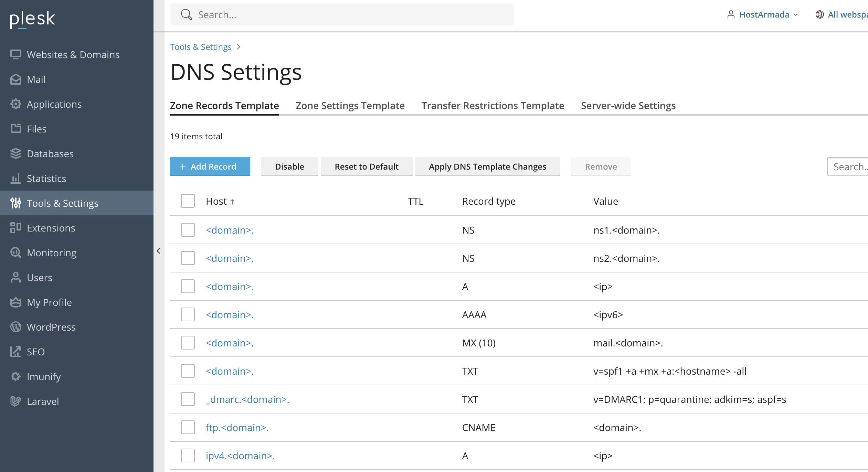Click the Extensions blocks icon
Screen dimensions: 868x472
pos(16,228)
